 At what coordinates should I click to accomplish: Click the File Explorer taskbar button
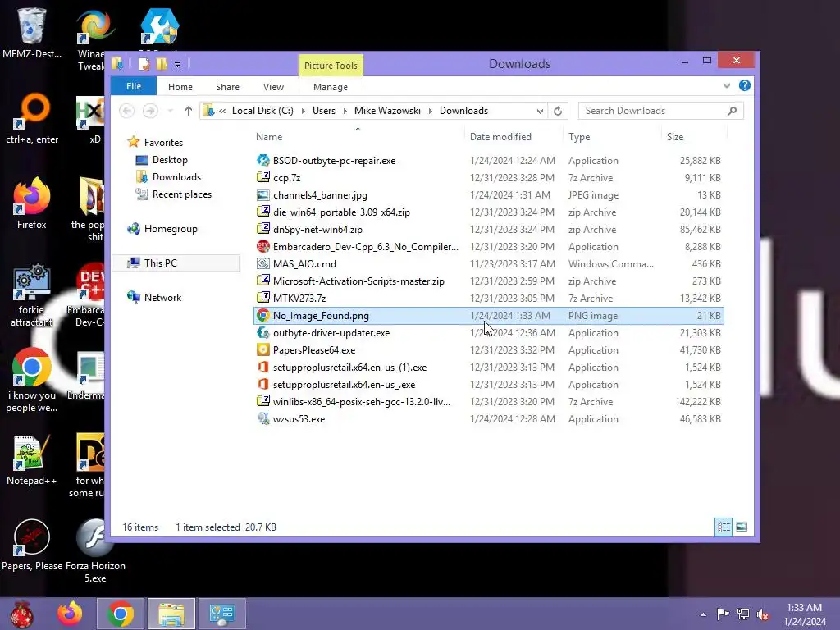171,614
